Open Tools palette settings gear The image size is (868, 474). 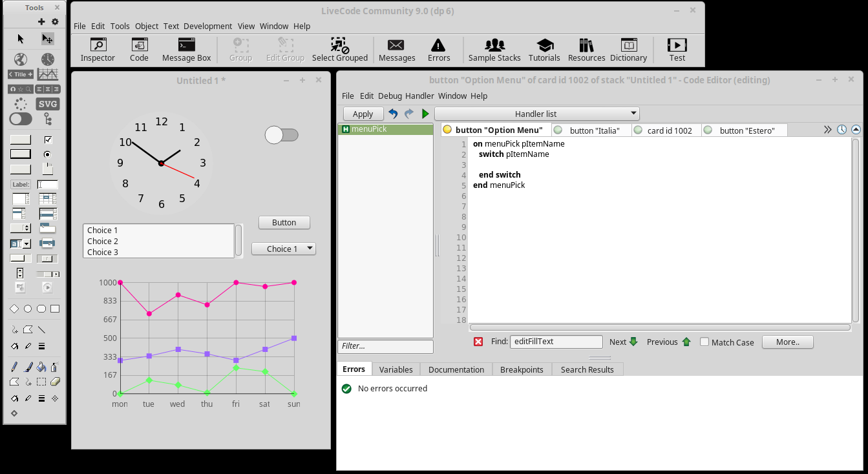[x=55, y=22]
